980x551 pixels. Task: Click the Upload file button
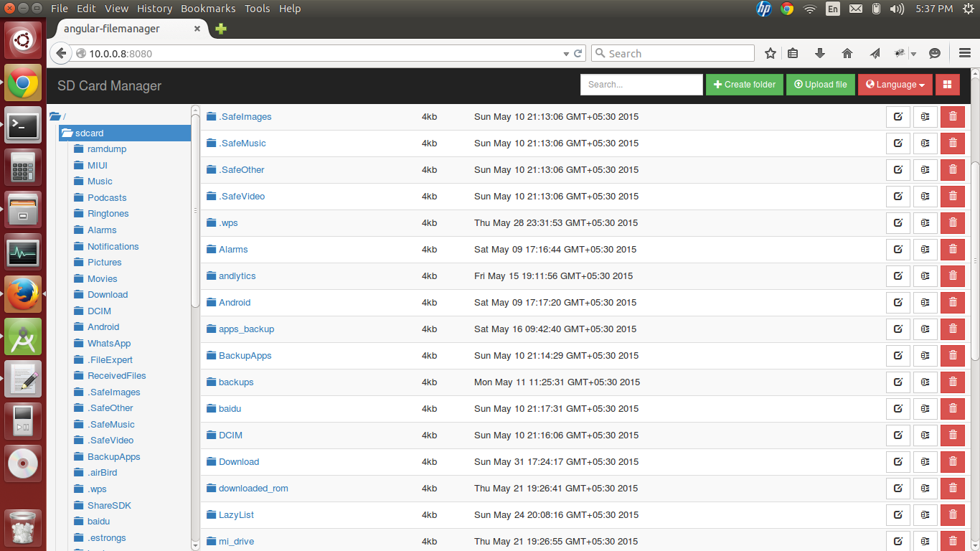tap(821, 85)
